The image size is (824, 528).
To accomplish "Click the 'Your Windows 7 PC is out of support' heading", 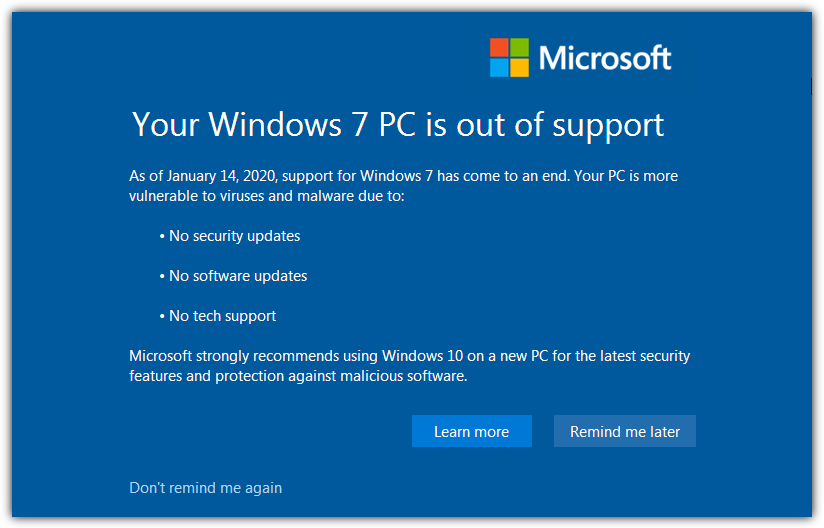I will pos(398,125).
